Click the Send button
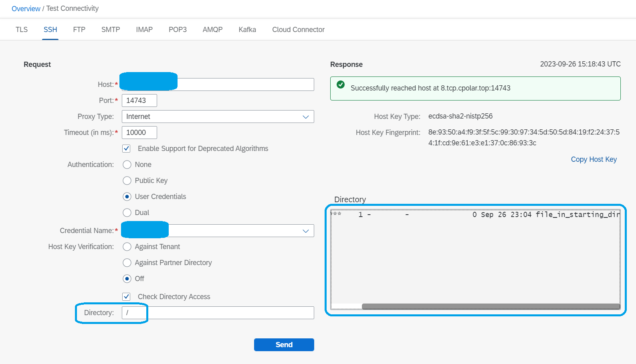The width and height of the screenshot is (636, 364). 284,345
